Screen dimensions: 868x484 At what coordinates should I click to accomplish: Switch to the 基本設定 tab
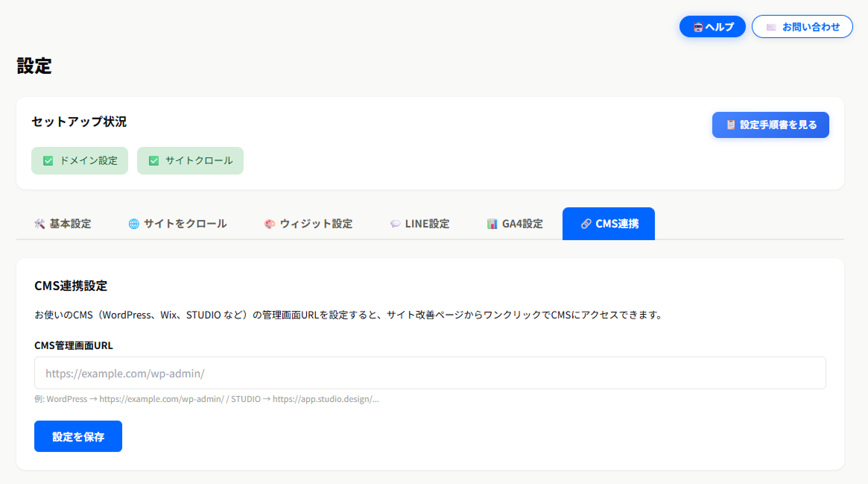70,224
